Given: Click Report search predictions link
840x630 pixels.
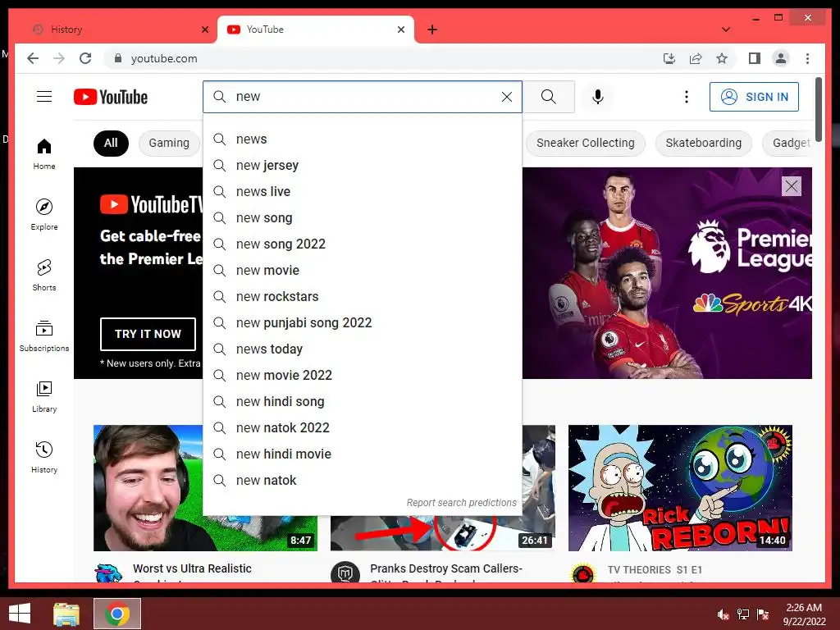Looking at the screenshot, I should click(461, 503).
